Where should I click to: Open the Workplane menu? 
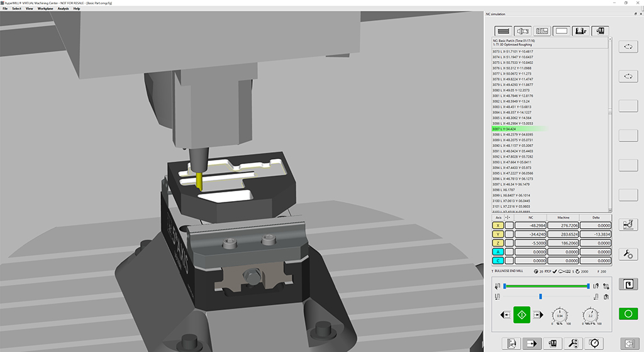point(45,8)
